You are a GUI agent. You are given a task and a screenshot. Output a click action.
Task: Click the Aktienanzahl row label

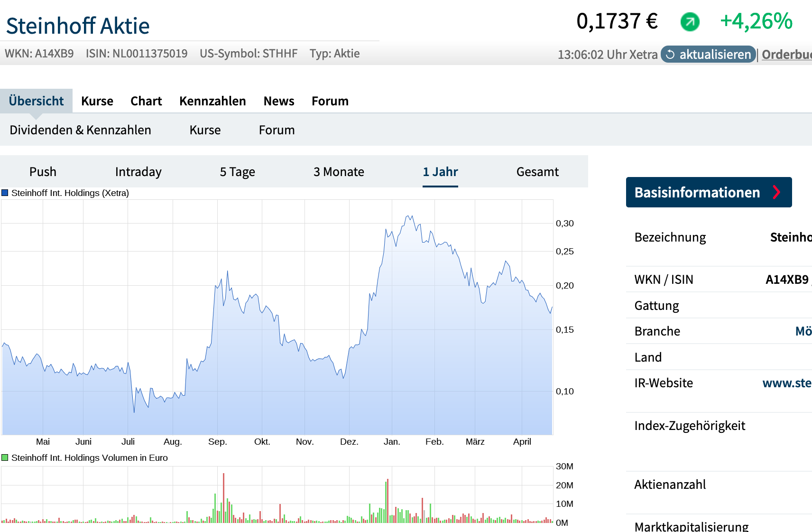pos(670,485)
